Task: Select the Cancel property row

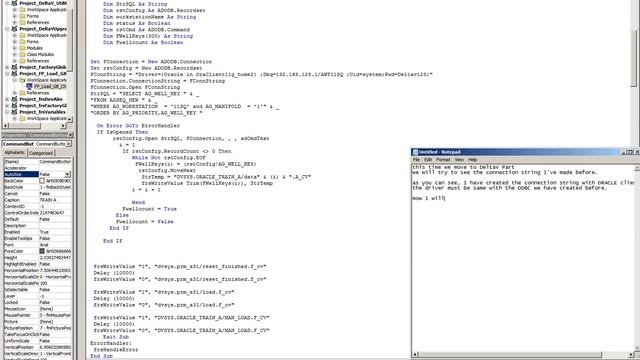Action: click(38, 193)
